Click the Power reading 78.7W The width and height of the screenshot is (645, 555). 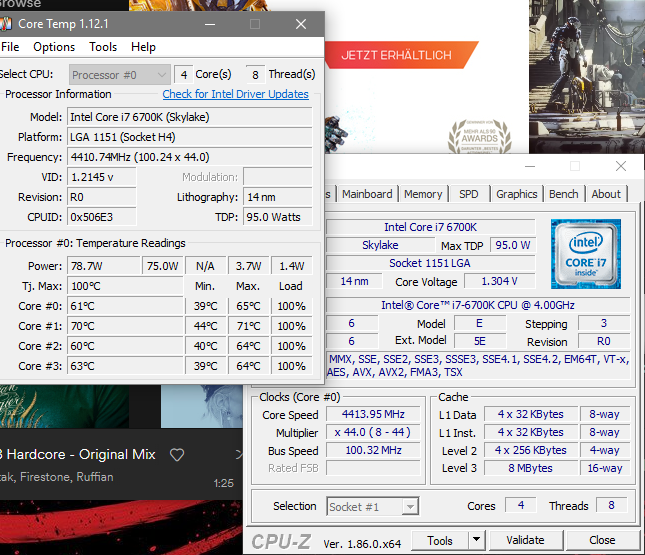104,266
